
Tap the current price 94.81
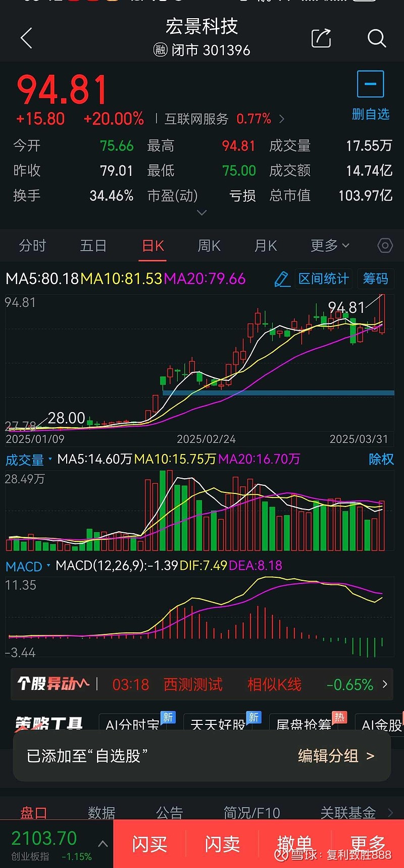click(63, 90)
